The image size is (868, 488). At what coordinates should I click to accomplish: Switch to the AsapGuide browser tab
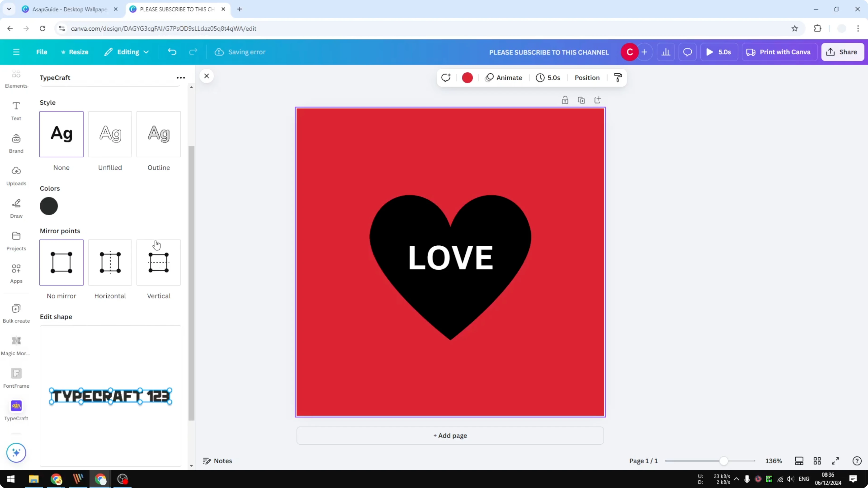tap(67, 9)
